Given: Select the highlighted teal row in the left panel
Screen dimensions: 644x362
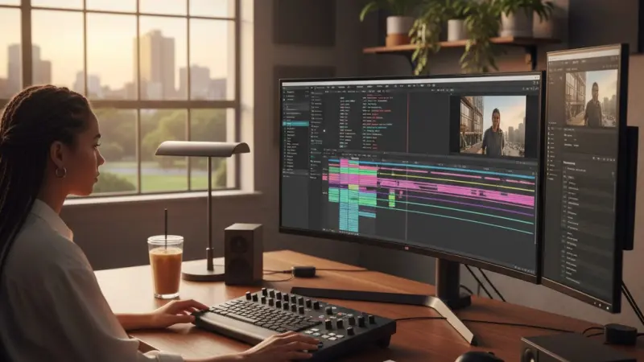Looking at the screenshot, I should click(x=296, y=124).
